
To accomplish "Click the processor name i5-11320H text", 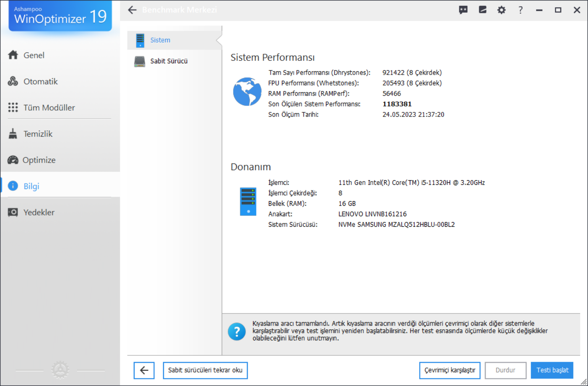I will (412, 183).
